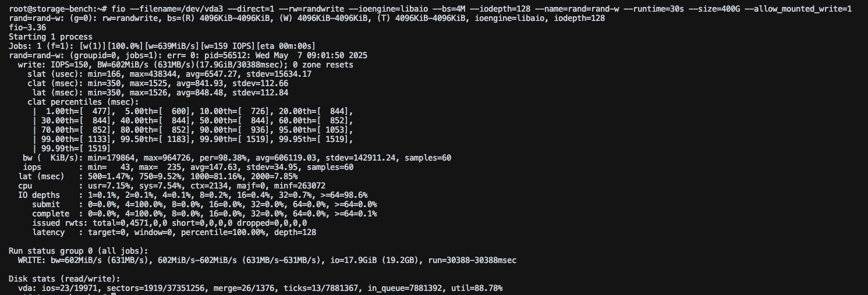Click the IOPS=150 write summary value

point(72,65)
